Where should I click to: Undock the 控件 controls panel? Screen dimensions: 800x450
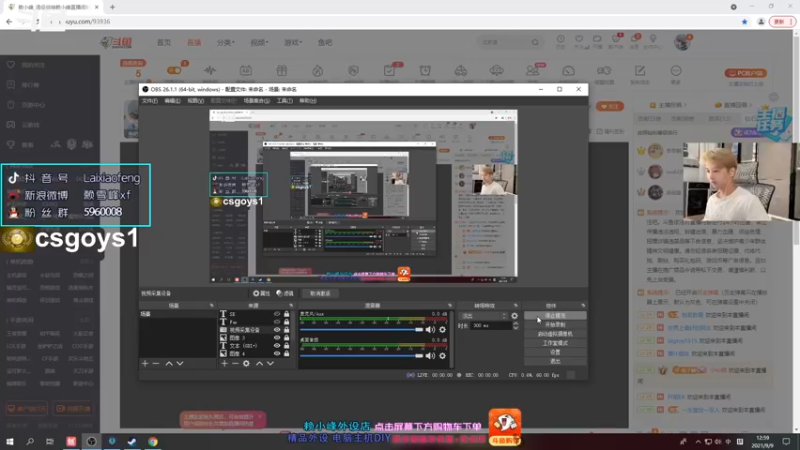click(583, 306)
